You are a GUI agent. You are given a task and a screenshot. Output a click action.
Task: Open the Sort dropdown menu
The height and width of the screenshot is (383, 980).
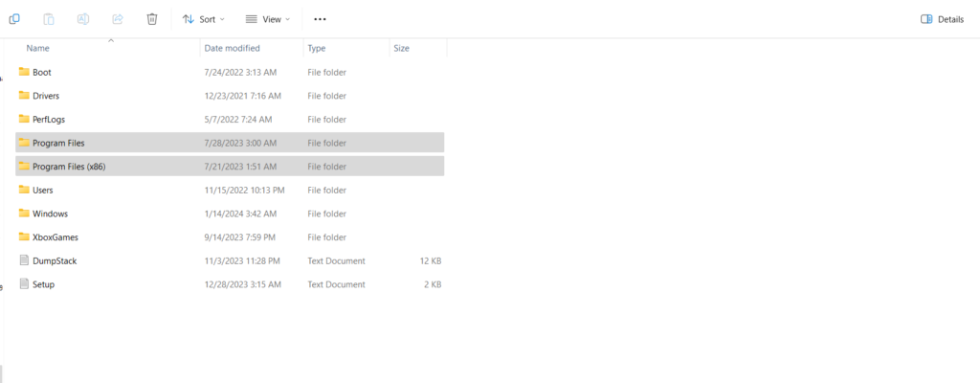(204, 19)
